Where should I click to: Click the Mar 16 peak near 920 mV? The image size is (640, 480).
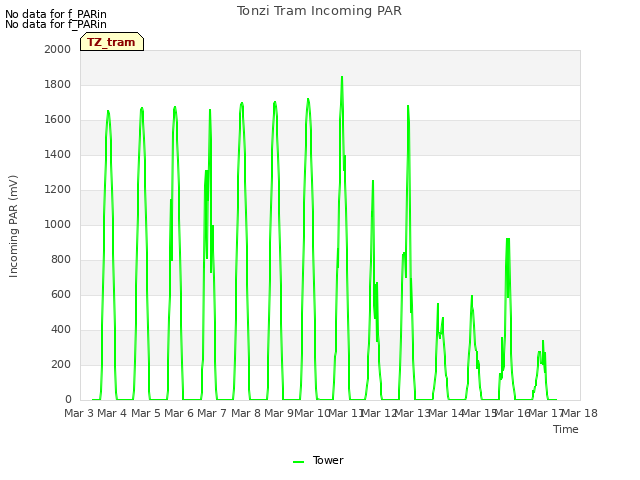coord(508,239)
